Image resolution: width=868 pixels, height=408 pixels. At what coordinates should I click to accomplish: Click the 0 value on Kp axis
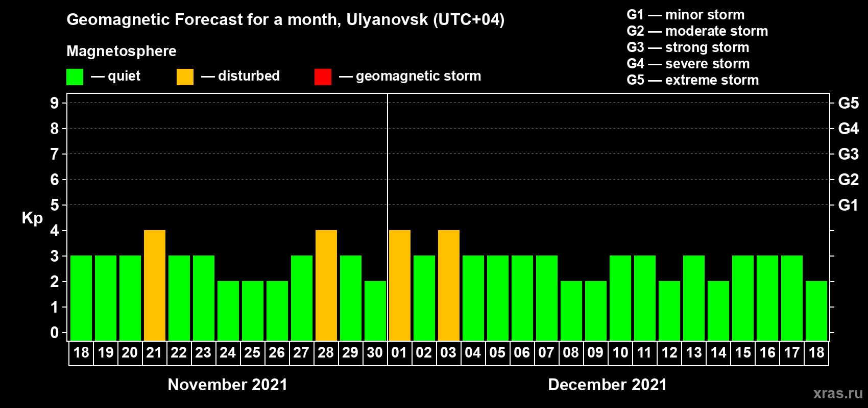coord(55,333)
